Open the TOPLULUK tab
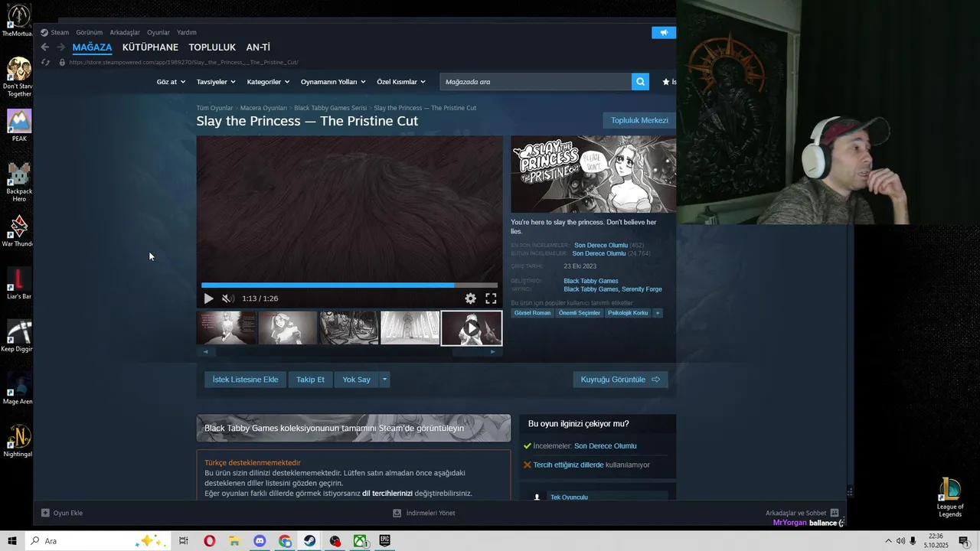The image size is (980, 551). (x=212, y=47)
